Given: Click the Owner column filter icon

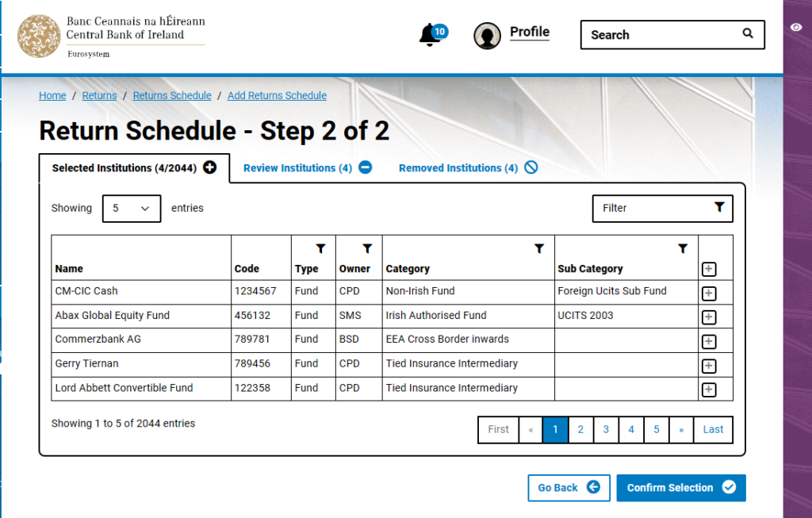Looking at the screenshot, I should click(x=367, y=248).
